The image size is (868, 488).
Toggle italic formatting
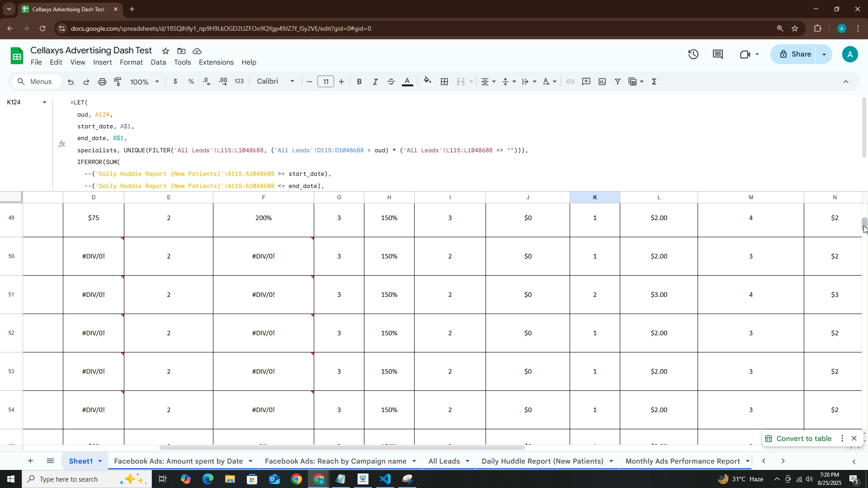pyautogui.click(x=375, y=82)
